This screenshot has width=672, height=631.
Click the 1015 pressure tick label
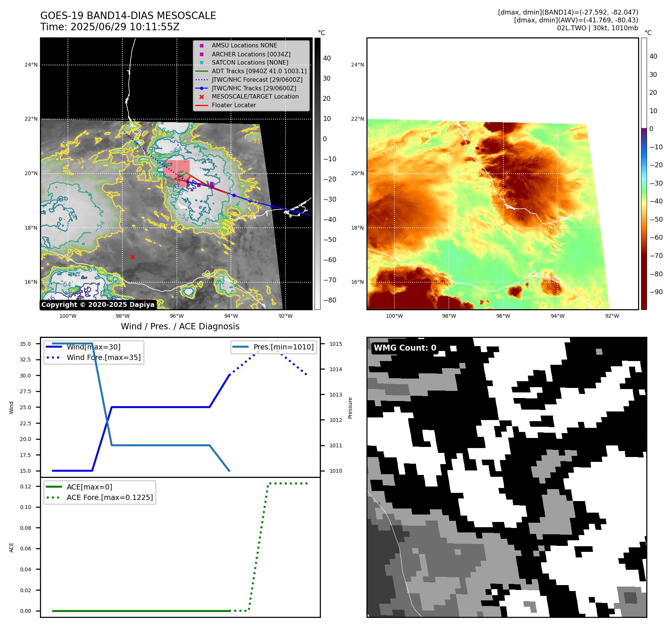point(336,344)
